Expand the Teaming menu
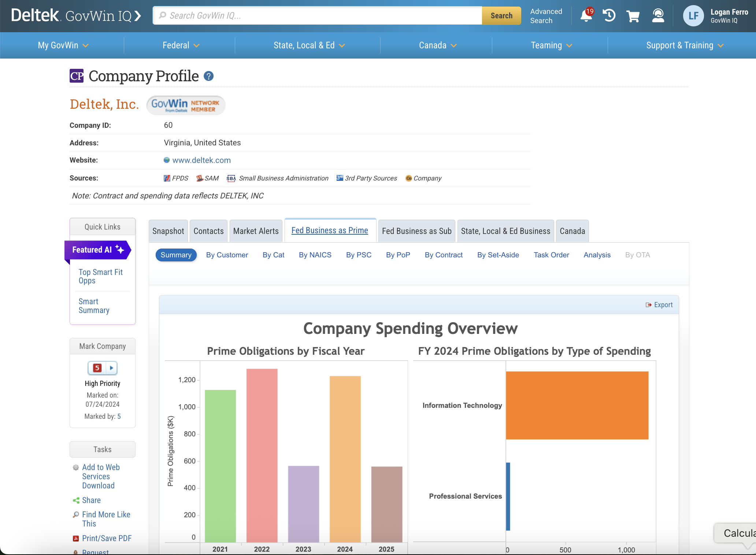The width and height of the screenshot is (756, 555). click(x=551, y=45)
